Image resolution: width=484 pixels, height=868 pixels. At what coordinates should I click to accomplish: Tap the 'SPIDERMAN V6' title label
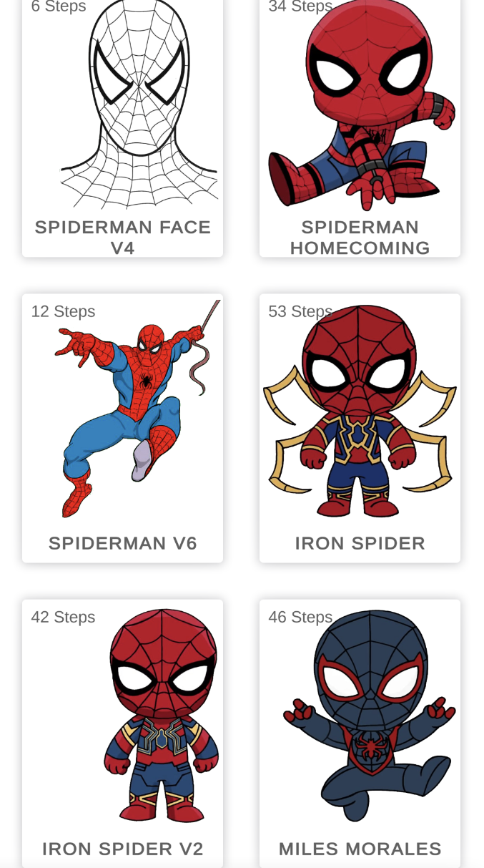(x=123, y=543)
